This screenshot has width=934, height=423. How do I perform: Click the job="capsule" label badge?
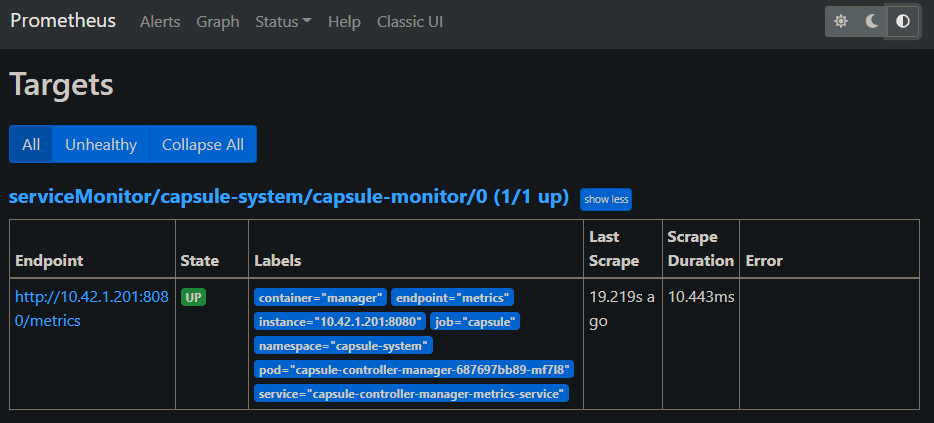click(477, 321)
